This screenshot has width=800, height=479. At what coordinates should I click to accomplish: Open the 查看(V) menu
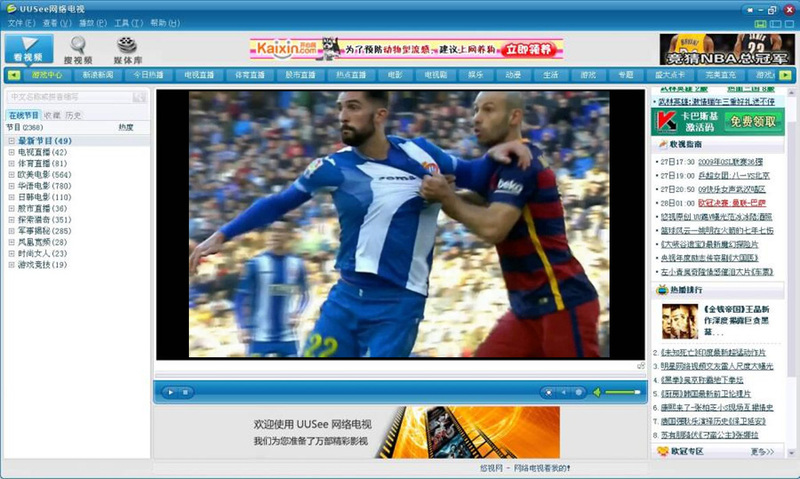pos(57,23)
